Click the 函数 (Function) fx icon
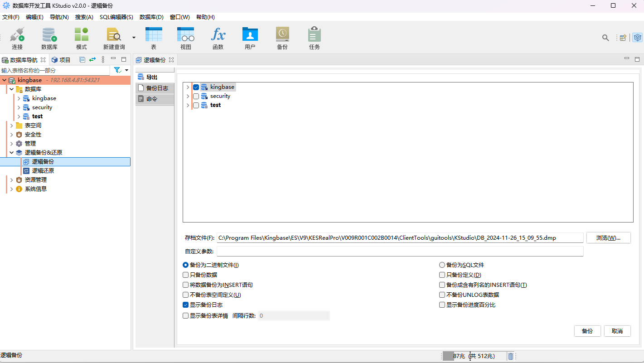The width and height of the screenshot is (644, 363). point(218,35)
